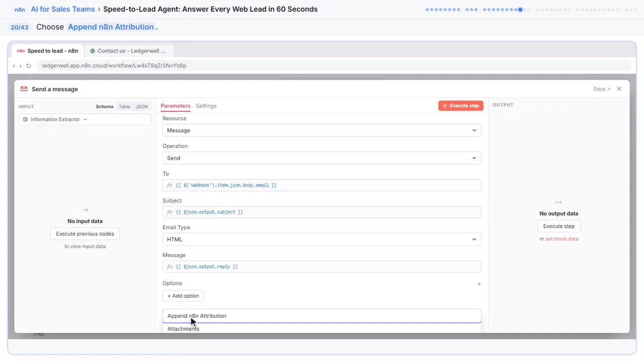Select the Schema input view
Image resolution: width=644 pixels, height=362 pixels.
click(x=105, y=107)
